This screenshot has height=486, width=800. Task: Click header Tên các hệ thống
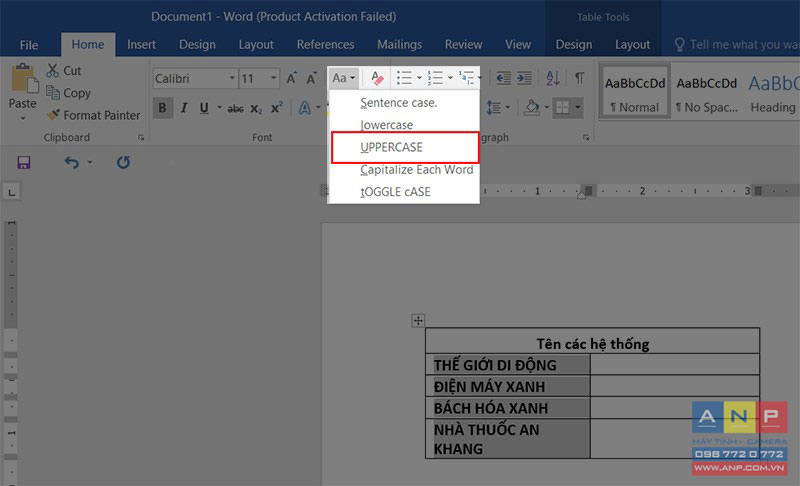pyautogui.click(x=593, y=344)
